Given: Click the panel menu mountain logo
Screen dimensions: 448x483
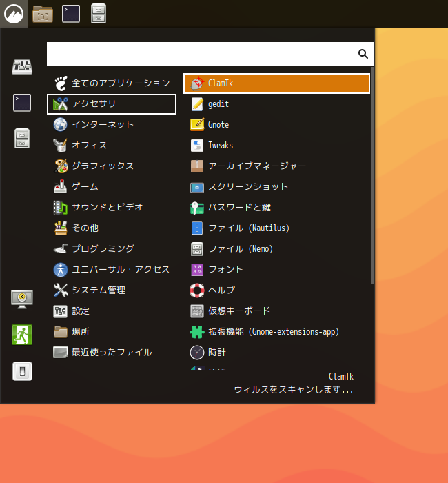Looking at the screenshot, I should click(x=14, y=14).
